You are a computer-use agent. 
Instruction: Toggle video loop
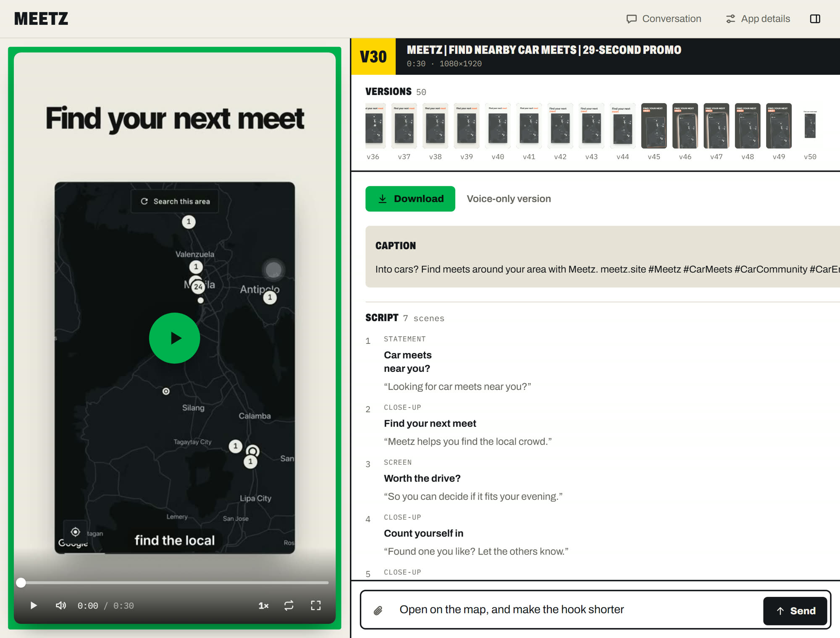289,605
